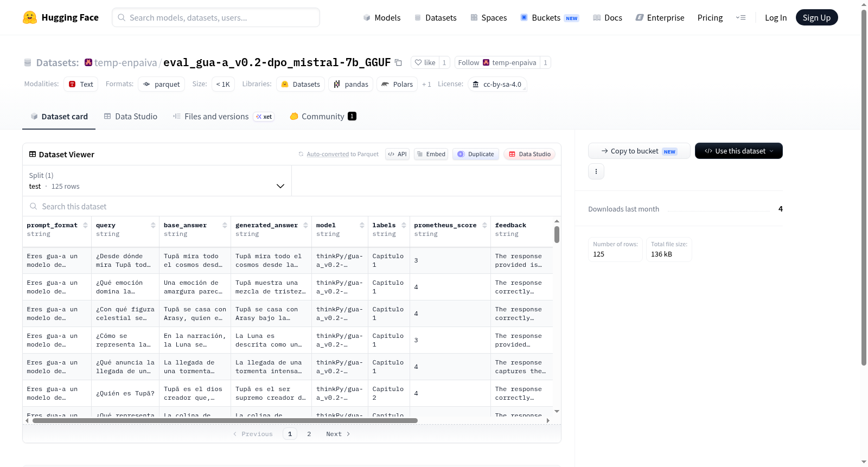Go to Datasets in top navigation
Image resolution: width=868 pixels, height=467 pixels.
435,17
